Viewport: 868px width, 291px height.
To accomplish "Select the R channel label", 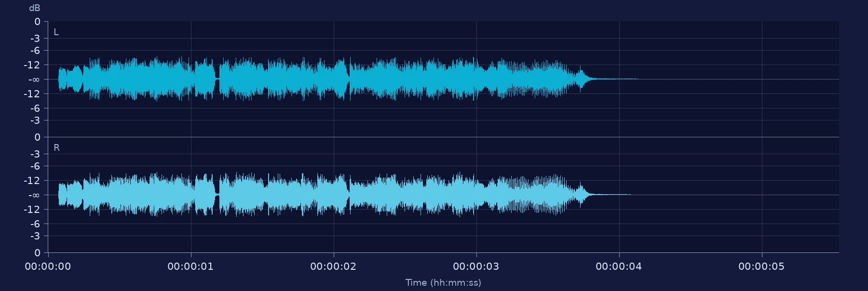I will [56, 148].
